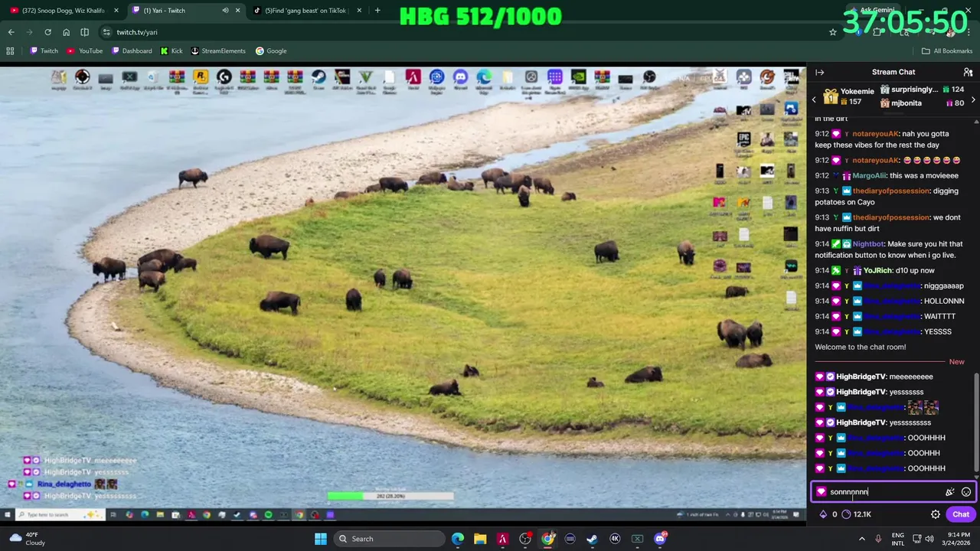Open chat settings gear

coord(936,514)
